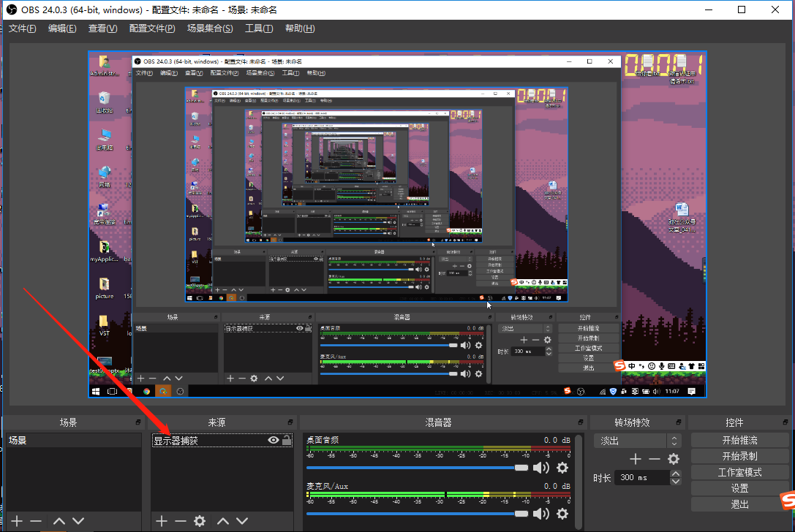This screenshot has height=532, width=795.
Task: Open 麦克风/Aux audio settings gear
Action: (562, 514)
